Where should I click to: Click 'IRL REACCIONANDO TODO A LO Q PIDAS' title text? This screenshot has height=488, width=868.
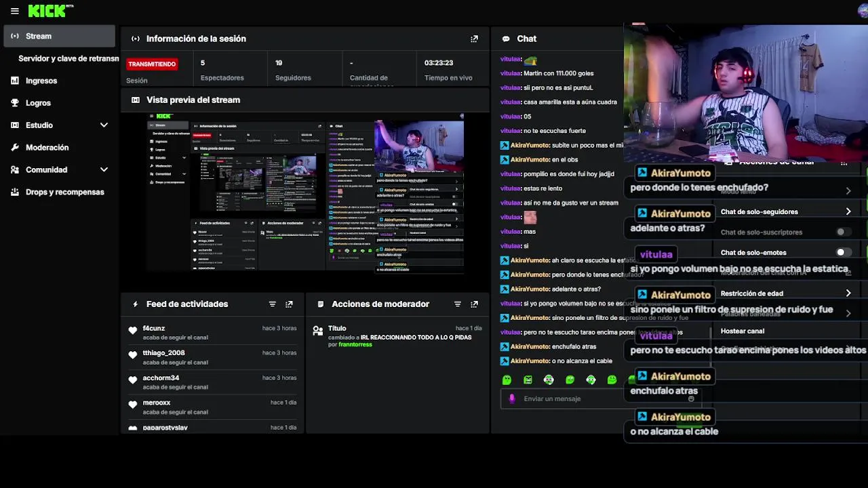coord(416,337)
